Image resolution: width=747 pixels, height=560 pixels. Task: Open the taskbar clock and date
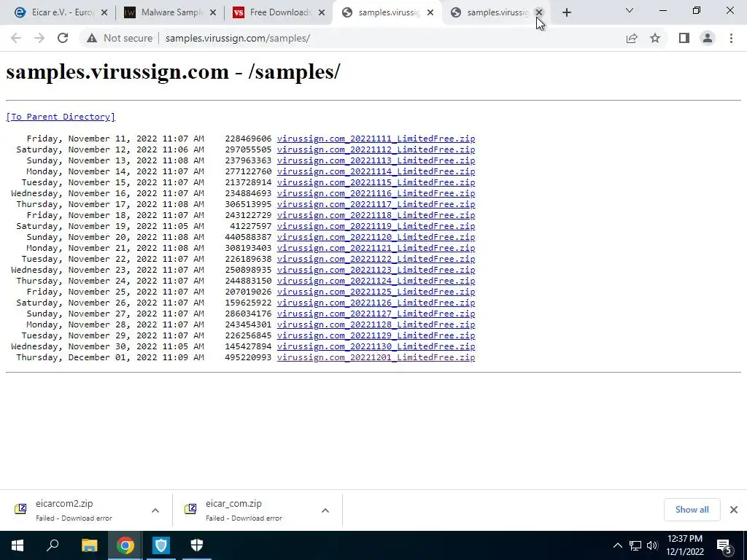click(685, 545)
